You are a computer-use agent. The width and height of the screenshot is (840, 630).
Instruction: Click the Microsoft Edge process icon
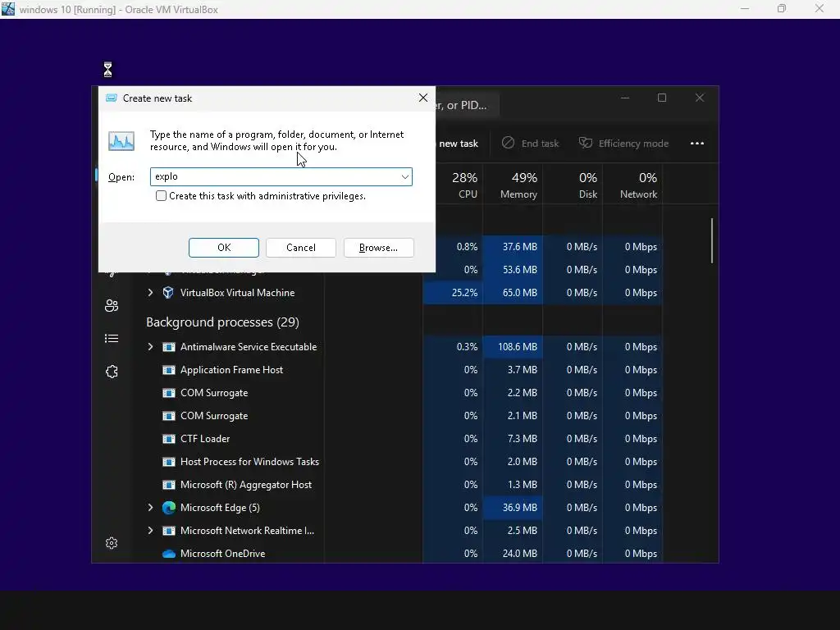point(169,508)
